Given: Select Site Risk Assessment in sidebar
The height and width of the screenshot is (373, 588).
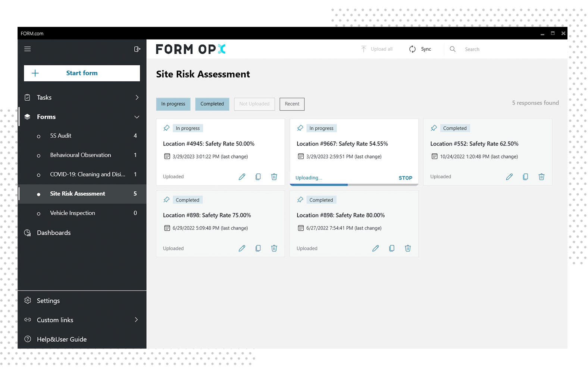Looking at the screenshot, I should click(x=82, y=194).
